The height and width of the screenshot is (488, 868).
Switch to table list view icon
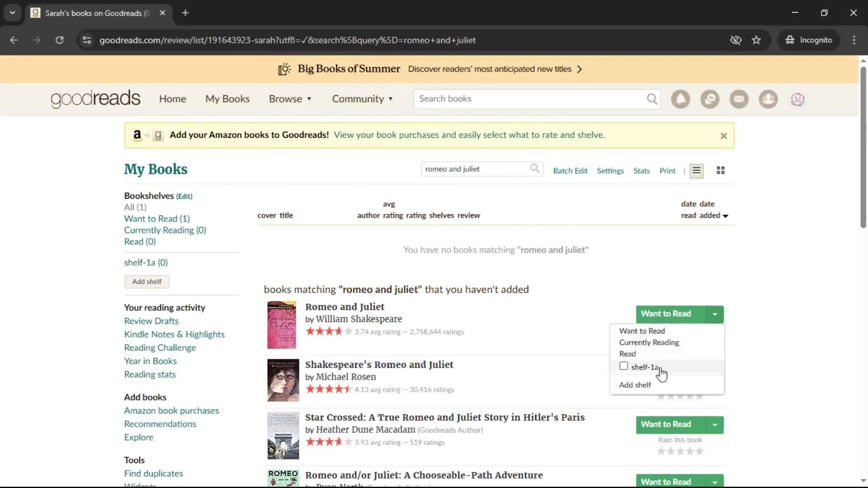[696, 171]
